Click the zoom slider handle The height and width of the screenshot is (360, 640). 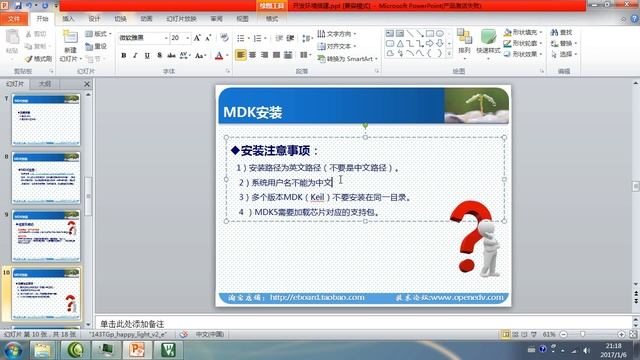(582, 334)
